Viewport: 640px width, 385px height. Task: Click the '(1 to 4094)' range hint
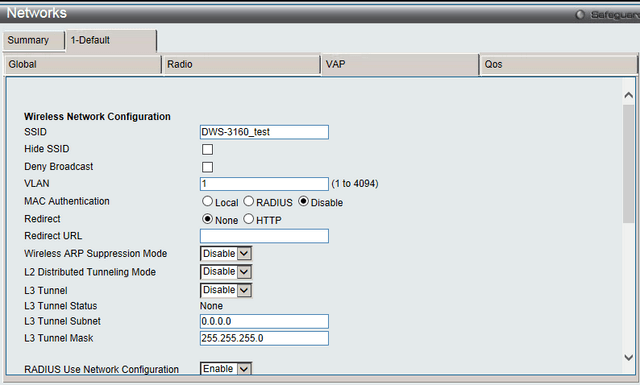355,184
